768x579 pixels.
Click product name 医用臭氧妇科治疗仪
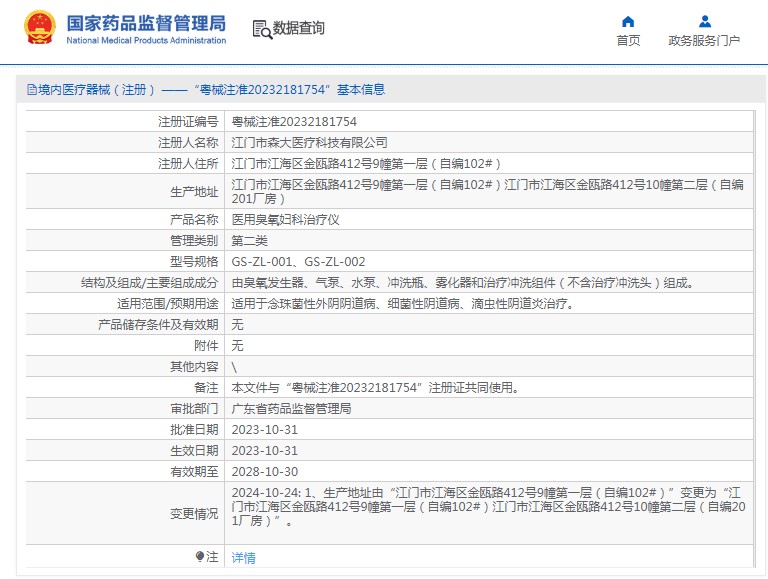[285, 219]
